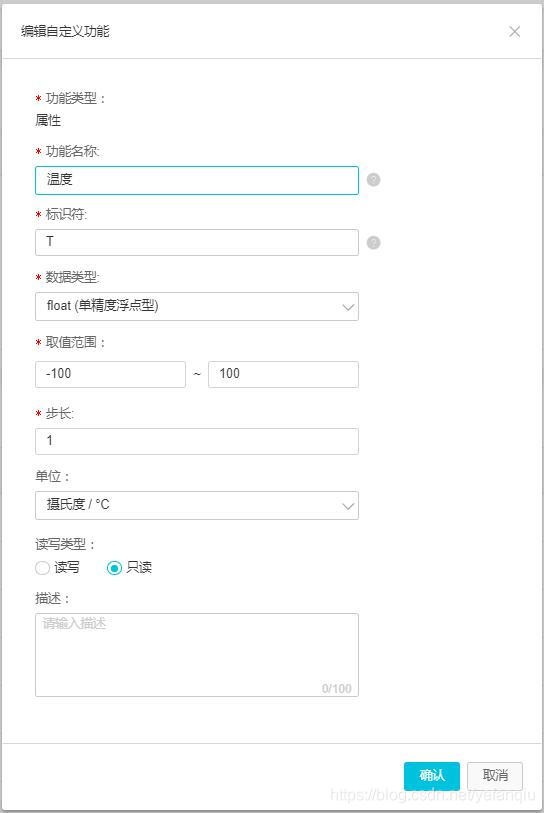Select the maximum value field showing 100
544x813 pixels.
point(283,374)
